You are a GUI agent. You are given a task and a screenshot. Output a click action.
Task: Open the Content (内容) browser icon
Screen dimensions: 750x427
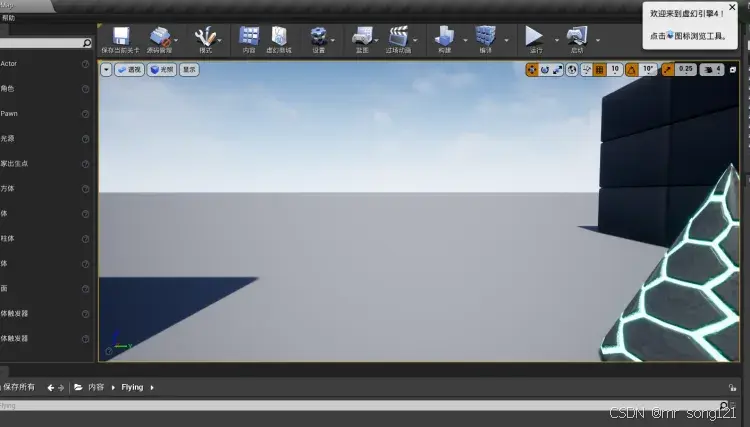coord(249,36)
